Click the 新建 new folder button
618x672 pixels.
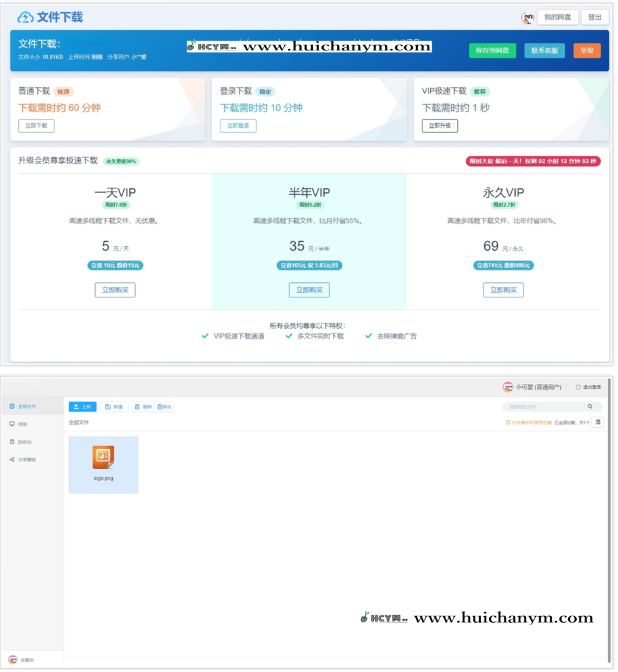pyautogui.click(x=114, y=407)
